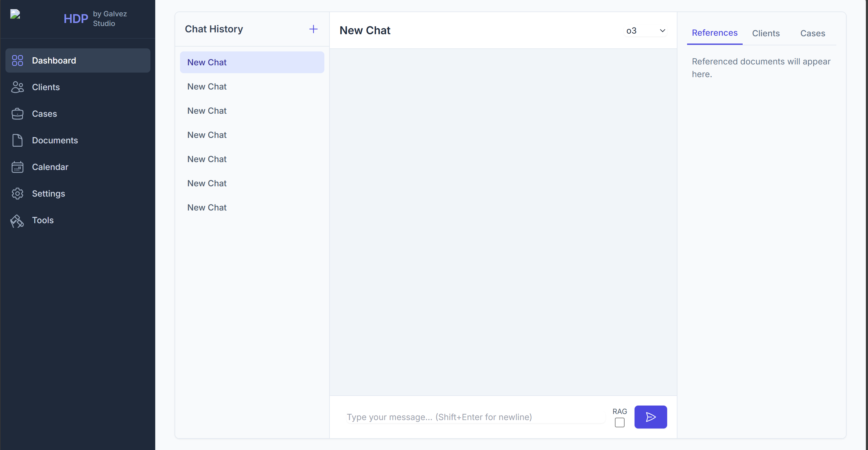The image size is (868, 450).
Task: Start a new chat with plus icon
Action: pos(313,29)
